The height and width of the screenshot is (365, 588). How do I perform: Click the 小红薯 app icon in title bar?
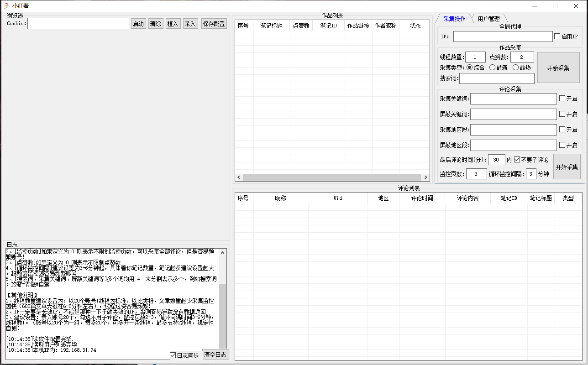(x=6, y=6)
